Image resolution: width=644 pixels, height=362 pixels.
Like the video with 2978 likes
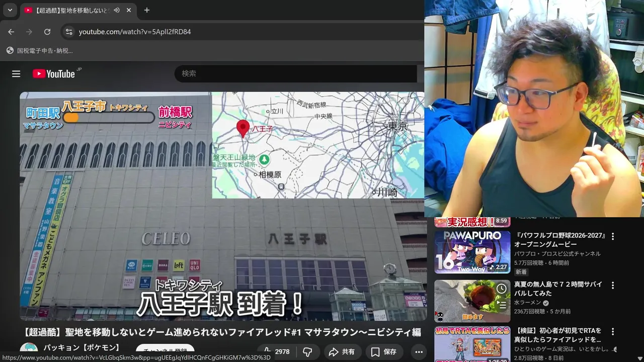click(277, 352)
